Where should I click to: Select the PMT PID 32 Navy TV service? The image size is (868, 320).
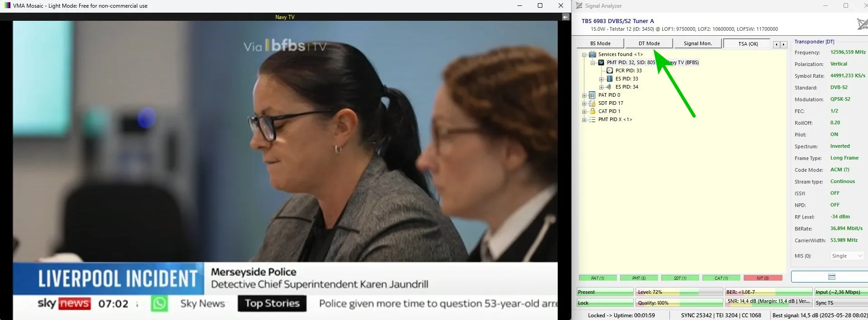point(653,62)
